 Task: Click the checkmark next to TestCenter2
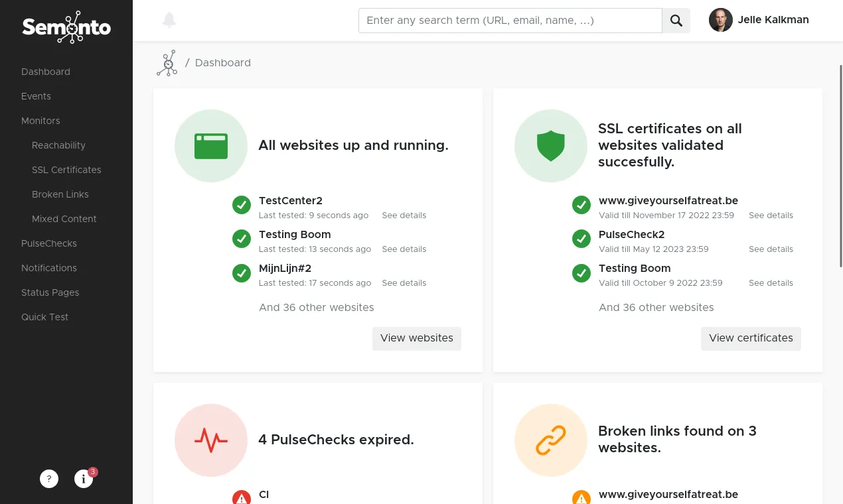[241, 205]
